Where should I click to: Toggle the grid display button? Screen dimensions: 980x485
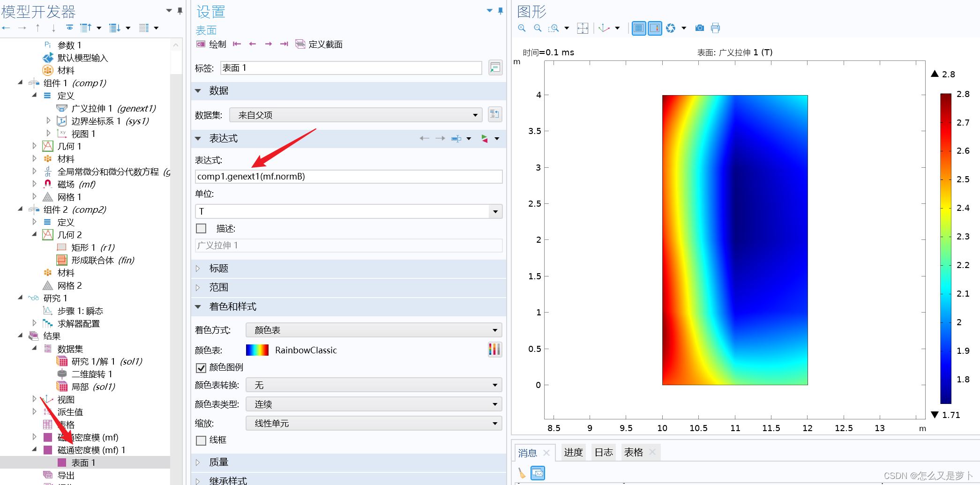pyautogui.click(x=639, y=28)
